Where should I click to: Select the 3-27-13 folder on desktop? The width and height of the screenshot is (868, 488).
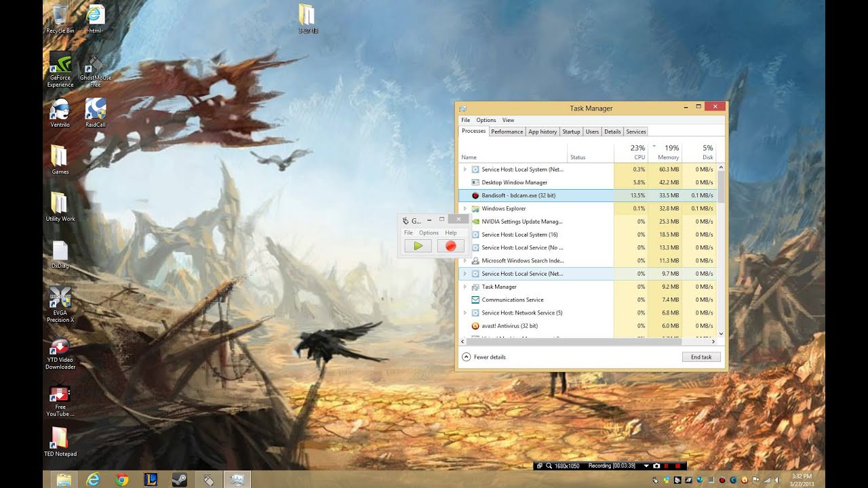pyautogui.click(x=307, y=18)
